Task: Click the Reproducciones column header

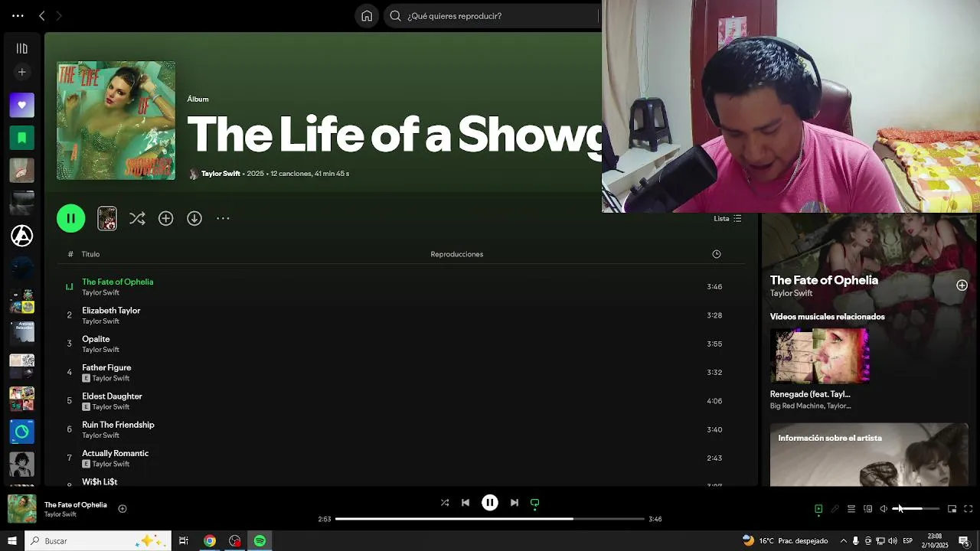Action: [456, 254]
